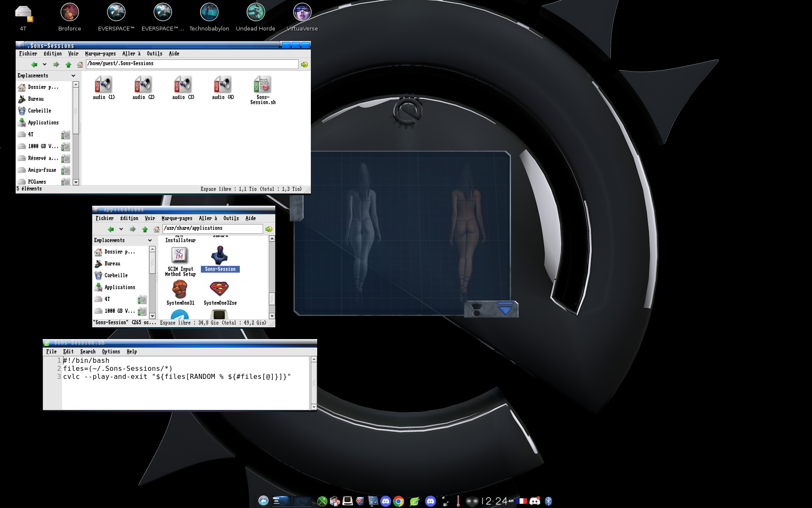Open history dropdown arrow in applications toolbar

121,229
